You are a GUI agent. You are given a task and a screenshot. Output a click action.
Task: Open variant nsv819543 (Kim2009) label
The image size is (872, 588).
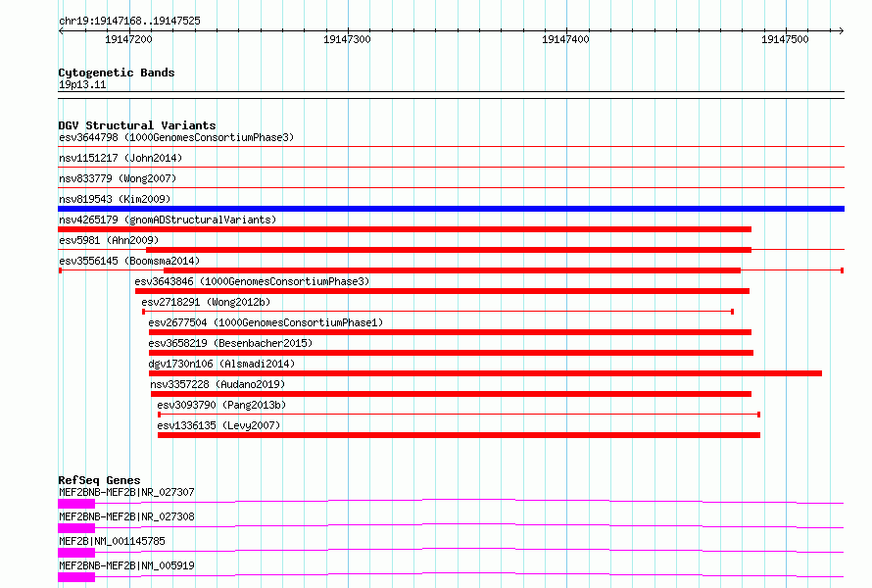click(115, 199)
